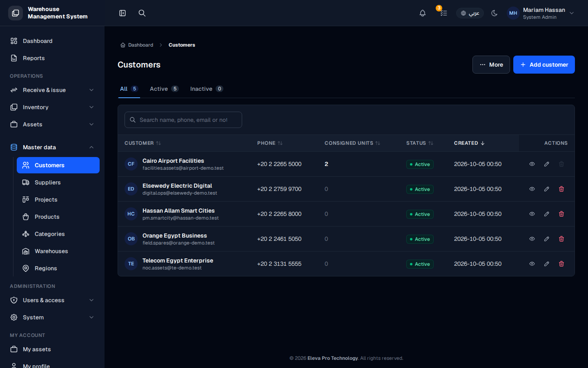Image resolution: width=588 pixels, height=368 pixels.
Task: Delete Orange Egypt Business trash icon
Action: point(561,239)
